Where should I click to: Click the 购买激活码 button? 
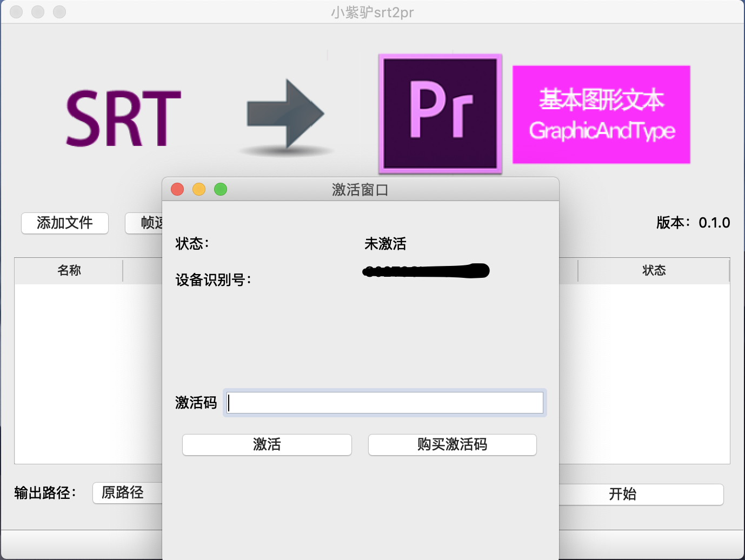pyautogui.click(x=453, y=444)
